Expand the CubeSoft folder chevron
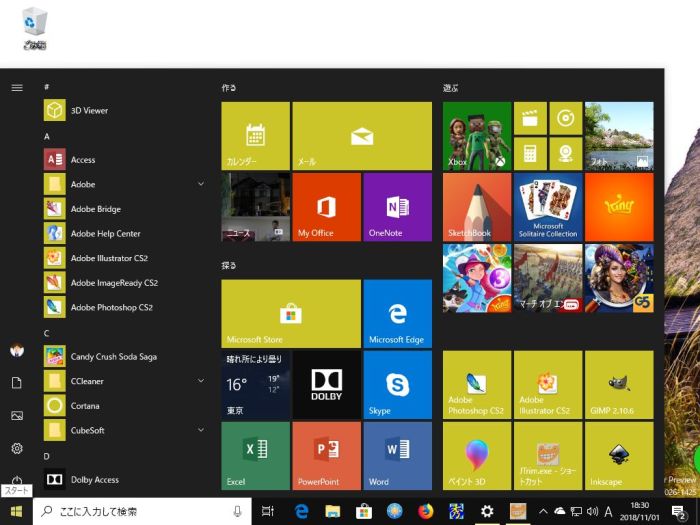The width and height of the screenshot is (700, 525). pyautogui.click(x=201, y=430)
